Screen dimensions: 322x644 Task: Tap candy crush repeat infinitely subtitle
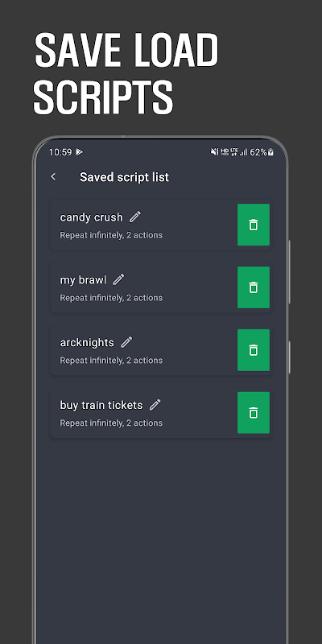click(111, 235)
